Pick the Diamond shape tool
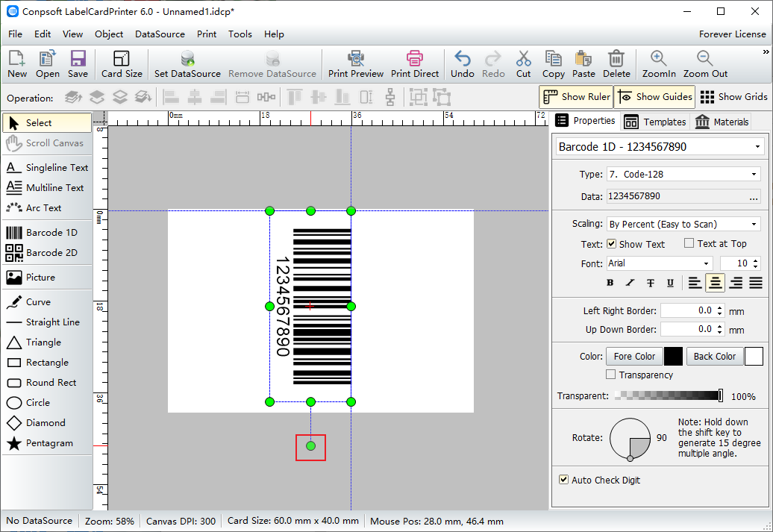The width and height of the screenshot is (773, 532). tap(47, 424)
